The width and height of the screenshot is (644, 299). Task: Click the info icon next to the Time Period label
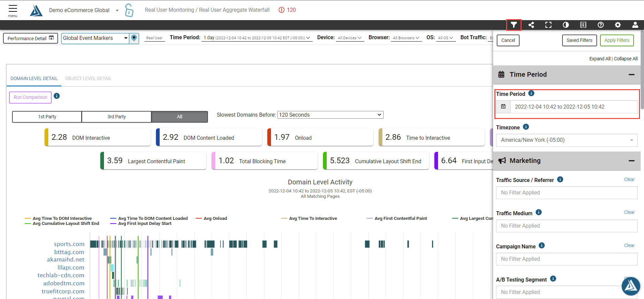(x=531, y=94)
